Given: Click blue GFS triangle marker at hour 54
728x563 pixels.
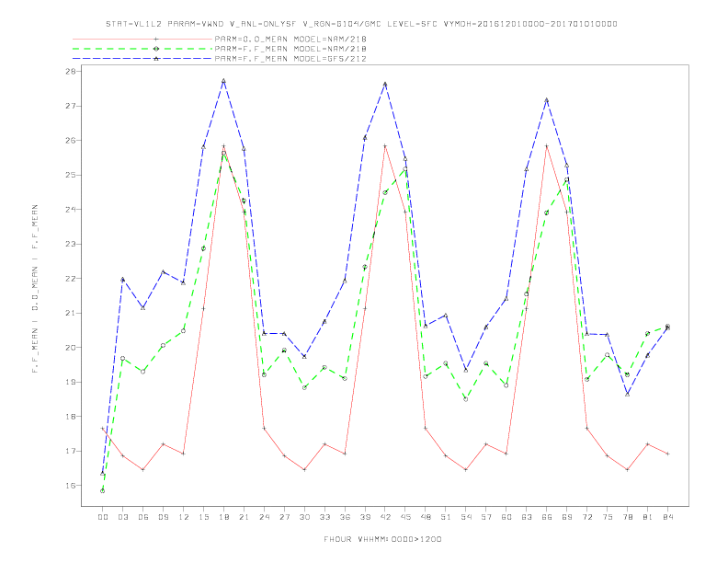Looking at the screenshot, I should click(466, 370).
